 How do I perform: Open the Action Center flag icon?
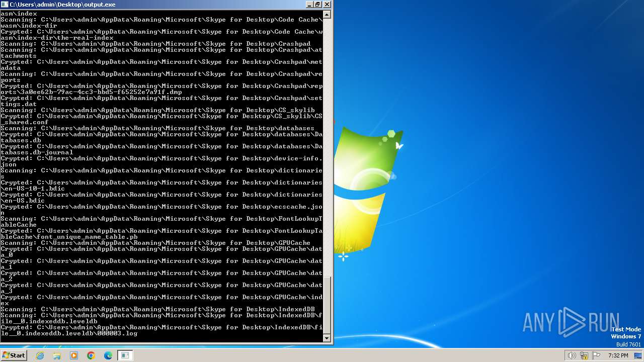point(596,355)
